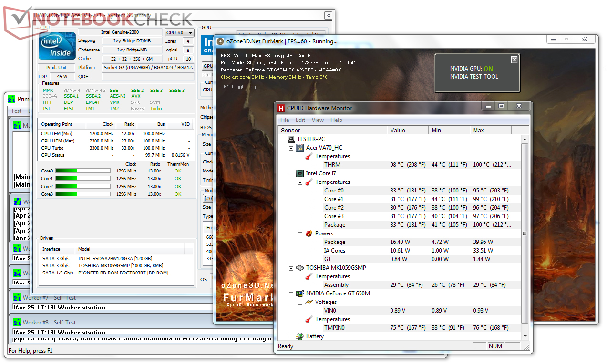The image size is (607, 364).
Task: Click the Acer VA70_HC motherboard icon
Action: (x=300, y=148)
